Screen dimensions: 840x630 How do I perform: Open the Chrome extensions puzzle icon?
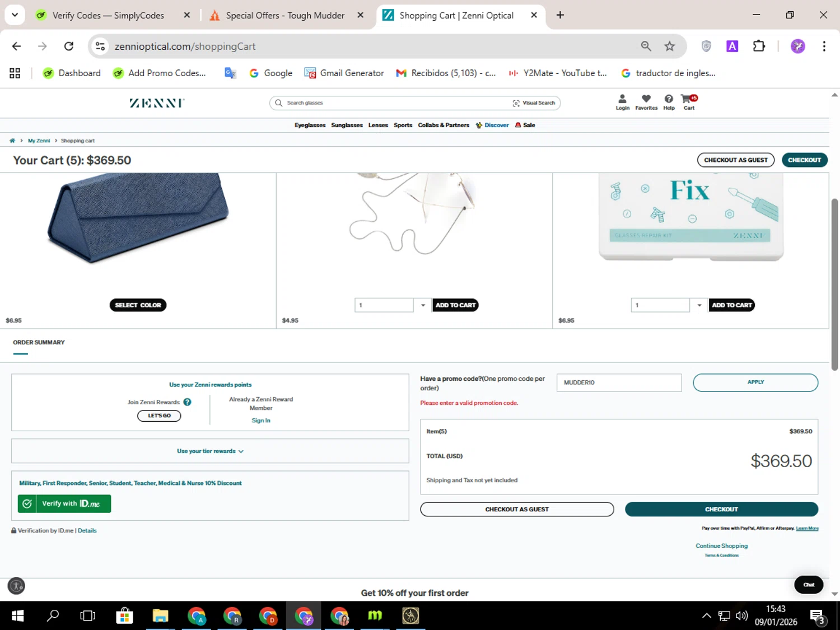coord(759,46)
